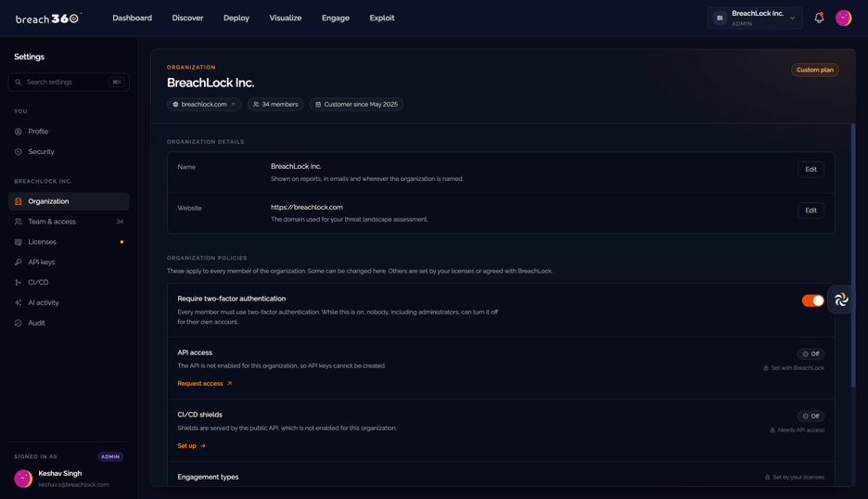Click the CI/CD shields Off indicator
Screen dimensions: 868x499
[x=811, y=416]
